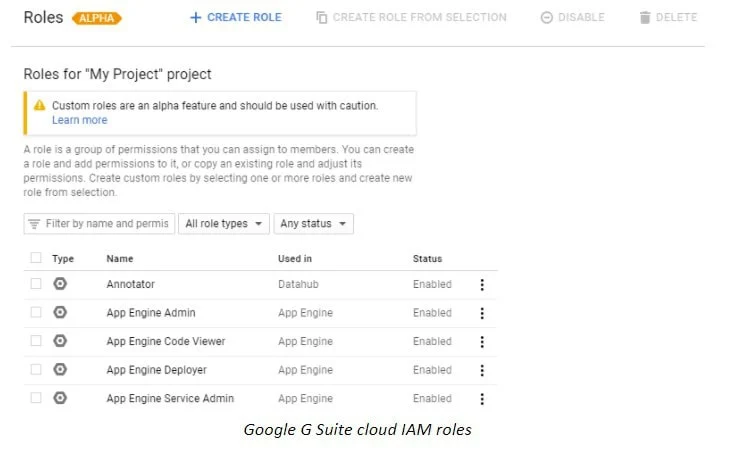The height and width of the screenshot is (453, 729).
Task: Open the three-dot menu for App Engine Deployer
Action: coord(482,370)
